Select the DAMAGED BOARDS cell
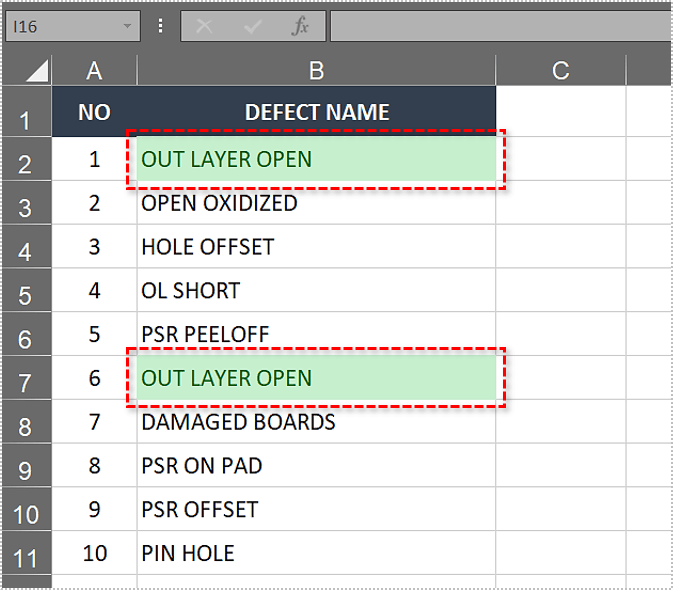This screenshot has width=673, height=590. point(316,422)
